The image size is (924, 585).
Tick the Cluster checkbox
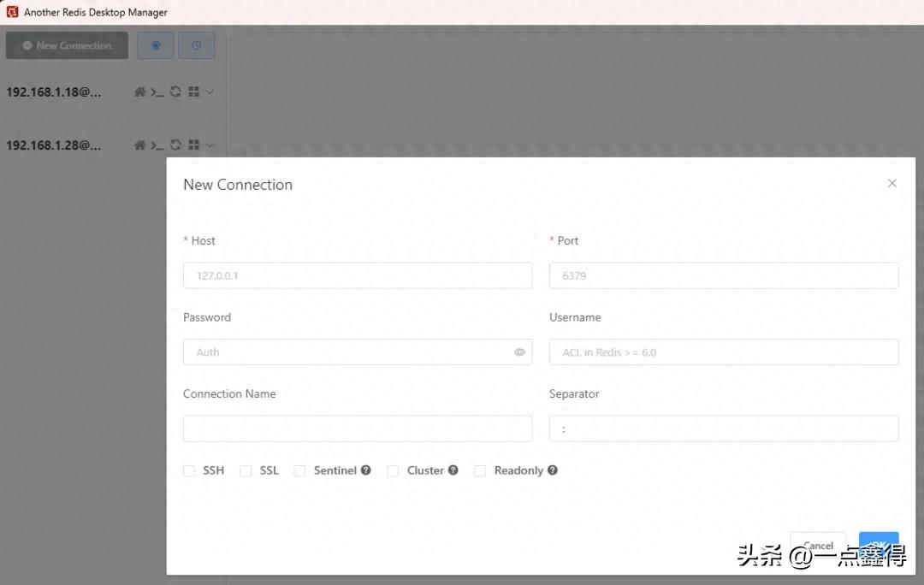393,470
